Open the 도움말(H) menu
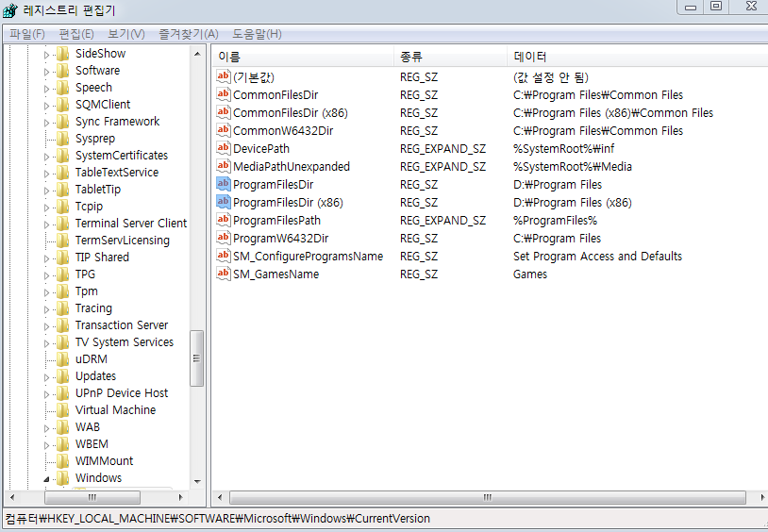This screenshot has width=768, height=532. tap(258, 34)
